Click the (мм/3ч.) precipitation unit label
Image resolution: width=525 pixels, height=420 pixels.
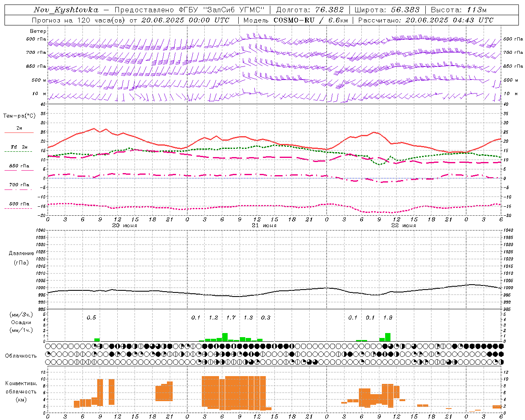(21, 315)
